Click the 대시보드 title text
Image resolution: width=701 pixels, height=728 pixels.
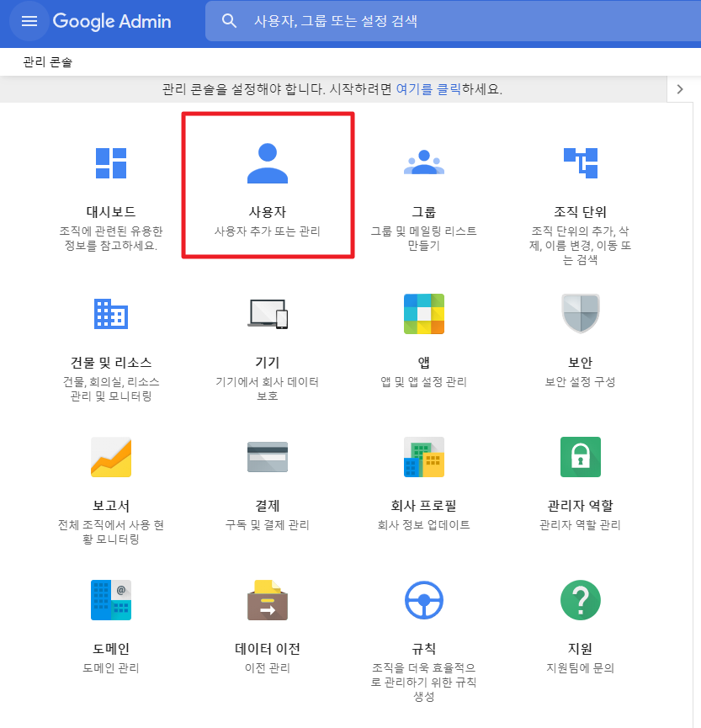111,212
